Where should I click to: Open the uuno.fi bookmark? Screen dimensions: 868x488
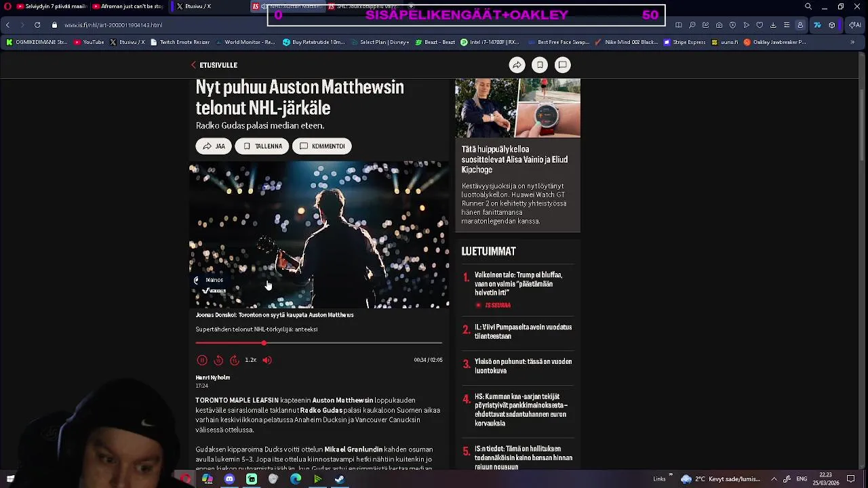tap(724, 42)
